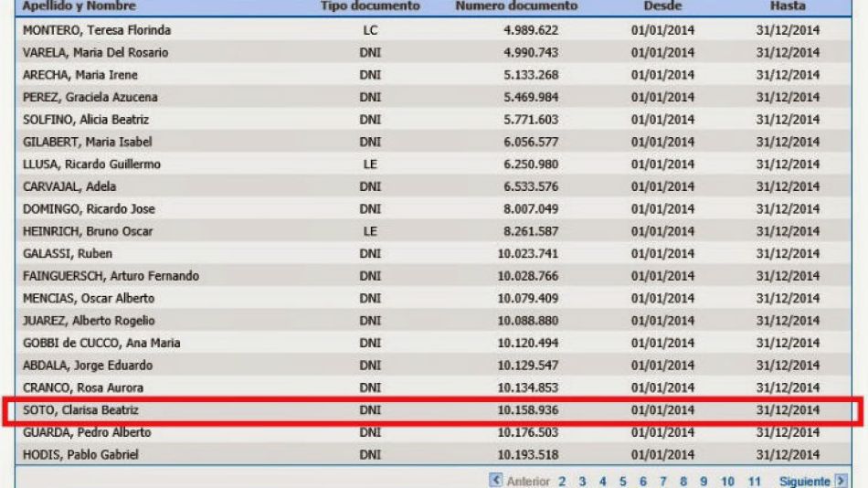This screenshot has width=868, height=488.
Task: Select SOTO, Clarisa Beatriz
Action: click(x=80, y=410)
